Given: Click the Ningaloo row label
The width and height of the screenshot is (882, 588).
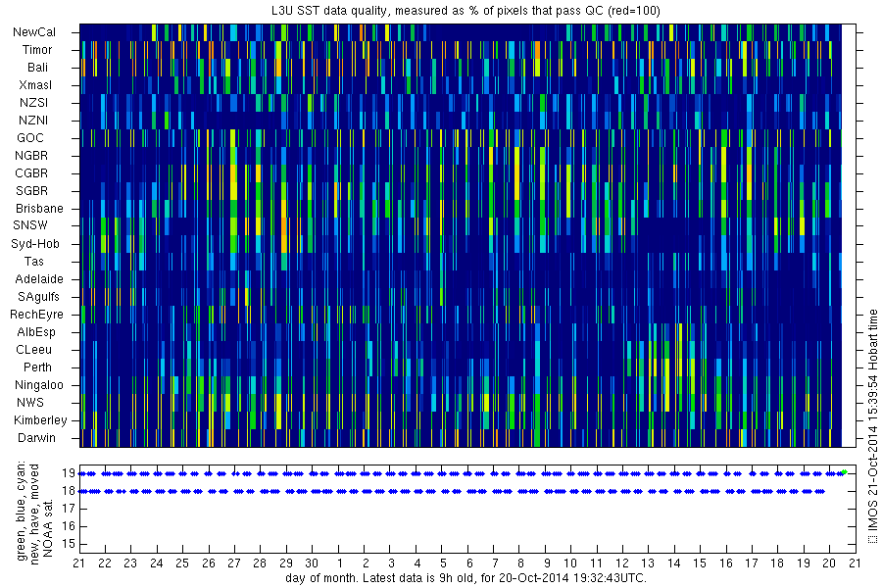Looking at the screenshot, I should pyautogui.click(x=39, y=385).
